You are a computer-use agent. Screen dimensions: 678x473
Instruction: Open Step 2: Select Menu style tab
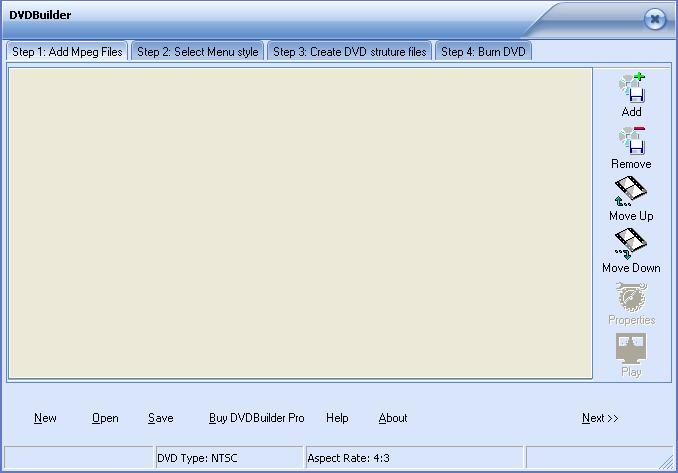pyautogui.click(x=198, y=52)
